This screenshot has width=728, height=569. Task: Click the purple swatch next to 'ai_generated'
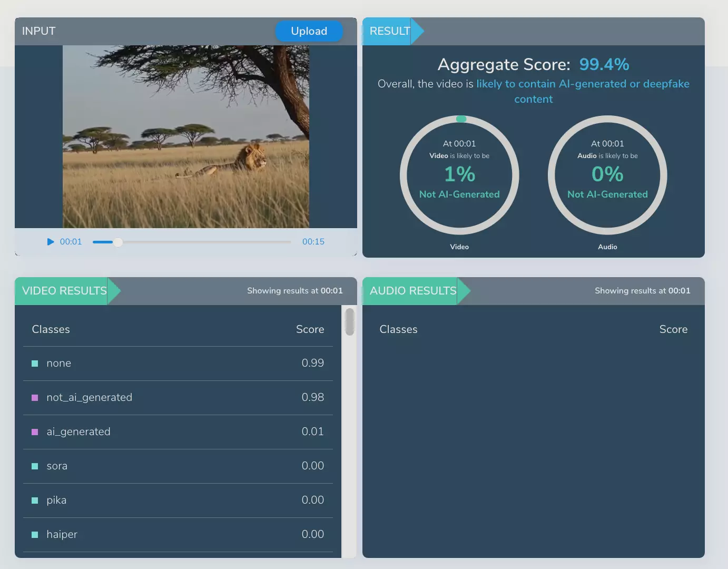[x=35, y=432]
